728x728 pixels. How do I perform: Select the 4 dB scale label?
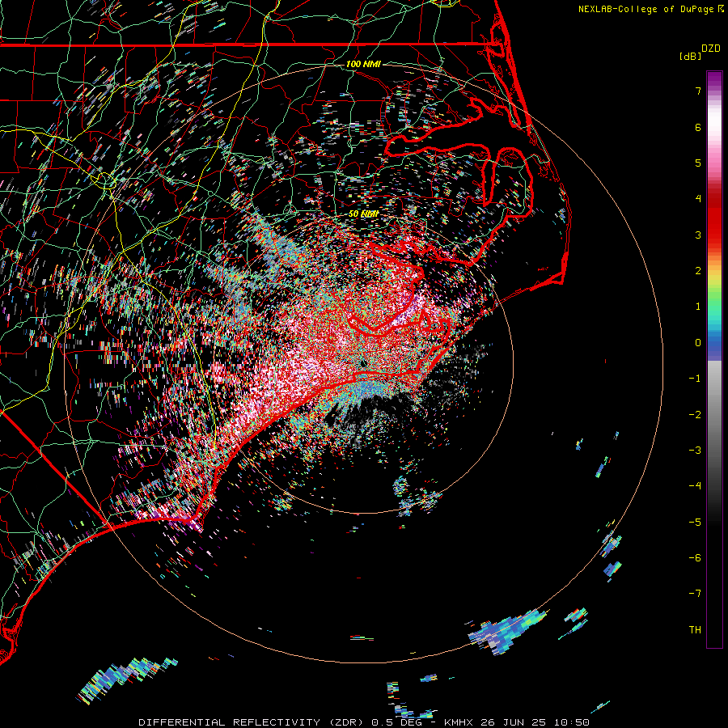point(698,199)
